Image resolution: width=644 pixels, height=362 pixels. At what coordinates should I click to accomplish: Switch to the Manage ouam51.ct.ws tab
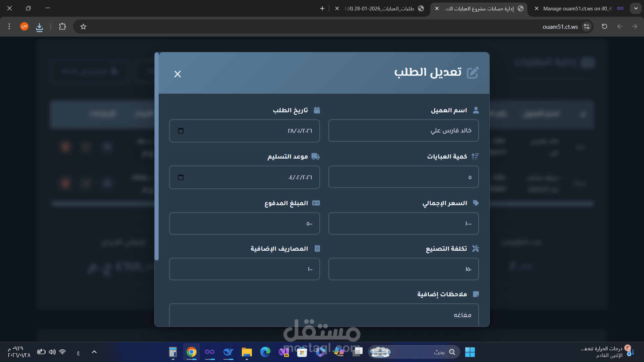[x=577, y=9]
